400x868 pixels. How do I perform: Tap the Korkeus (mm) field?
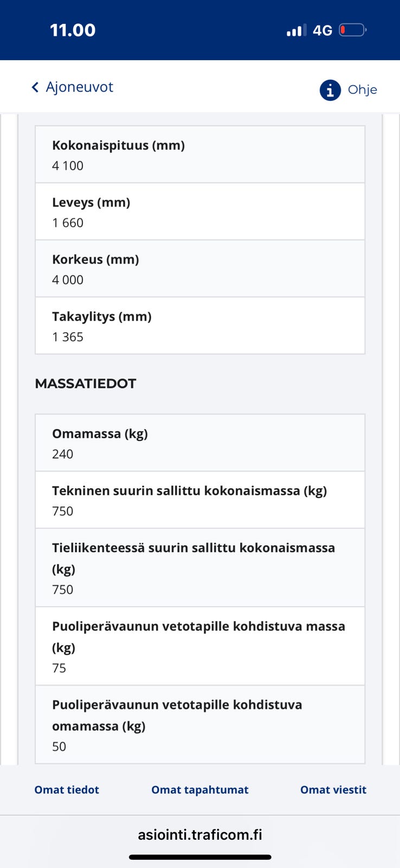199,269
